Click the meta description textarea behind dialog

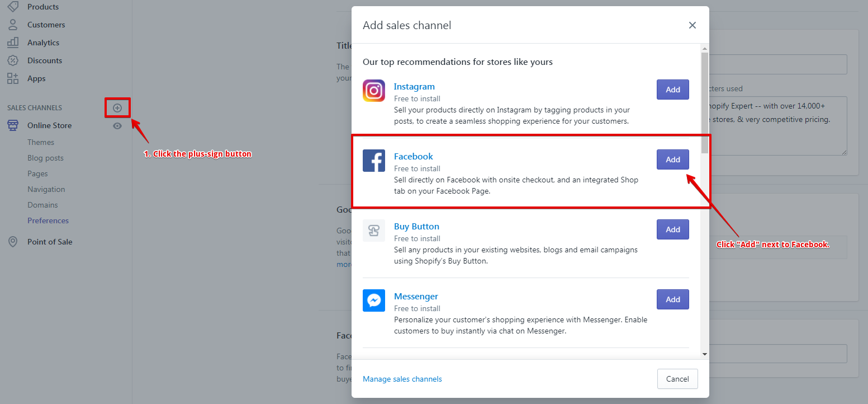coord(779,126)
